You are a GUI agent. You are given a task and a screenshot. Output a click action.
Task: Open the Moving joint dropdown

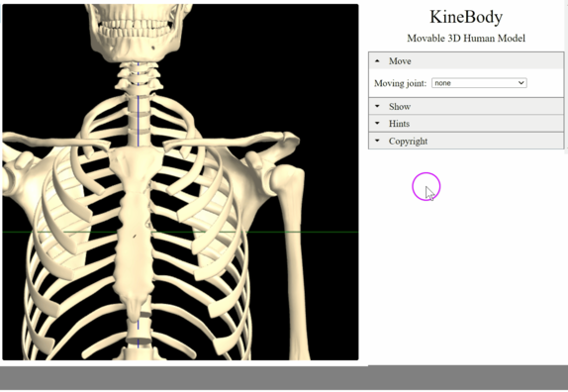pos(479,83)
